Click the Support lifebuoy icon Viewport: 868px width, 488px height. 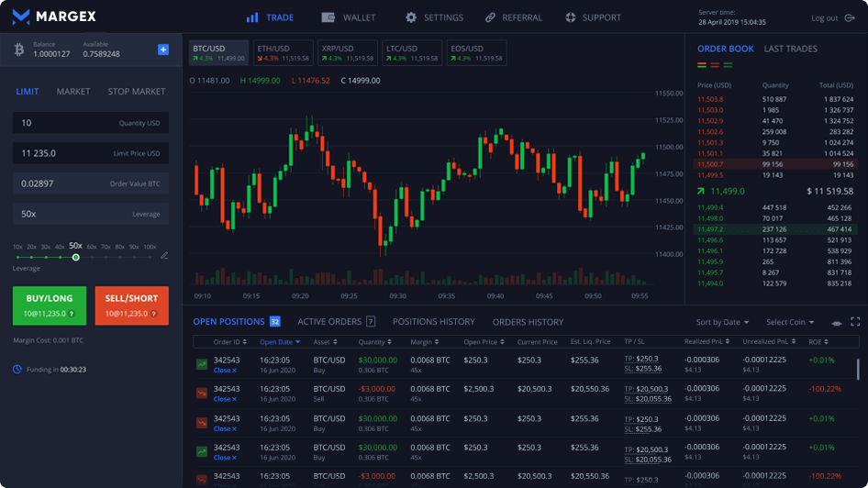point(570,17)
